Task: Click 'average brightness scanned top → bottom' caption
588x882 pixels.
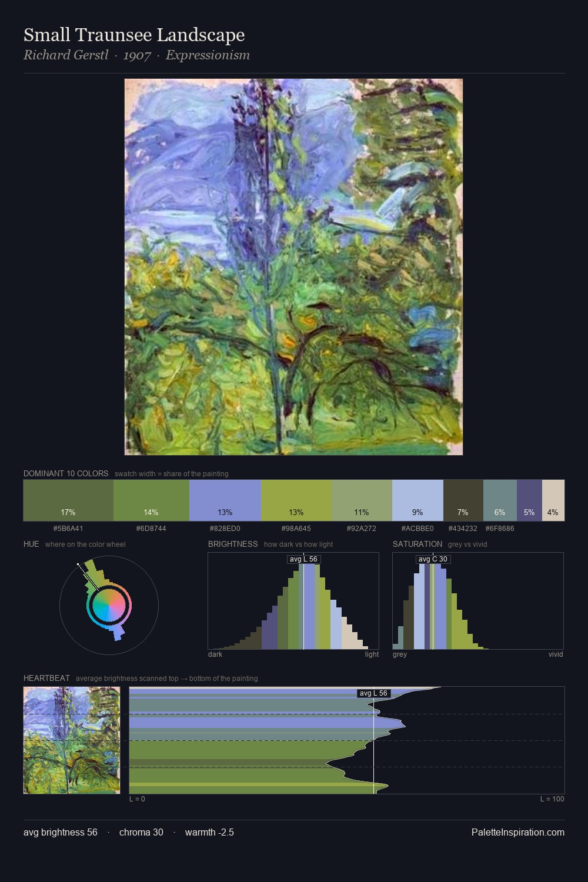Action: coord(167,679)
